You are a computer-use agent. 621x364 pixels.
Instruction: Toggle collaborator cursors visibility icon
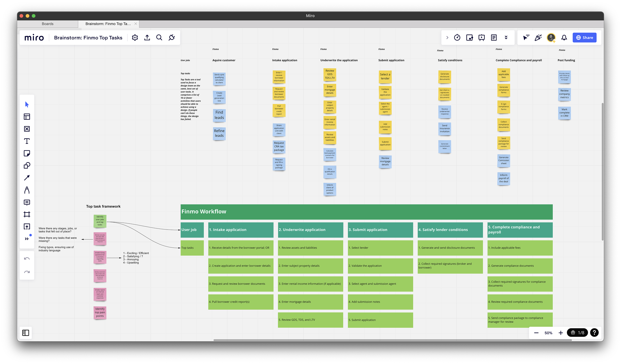(526, 38)
